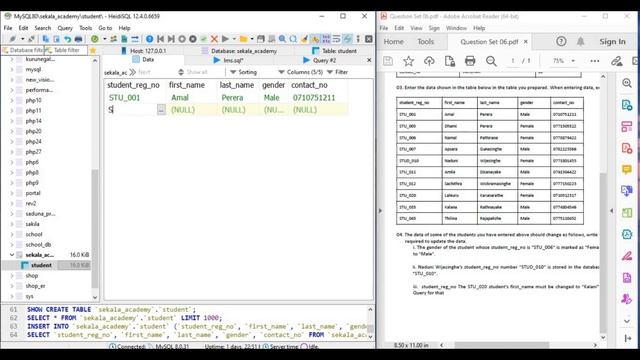Click the Save icon in HeidiSQL toolbar
The image size is (640, 360).
(261, 39)
